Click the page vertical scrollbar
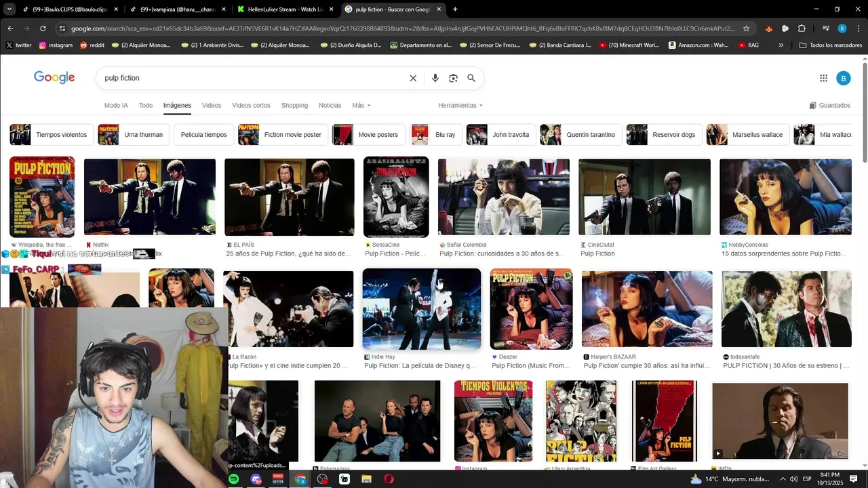This screenshot has height=488, width=868. coord(865,112)
